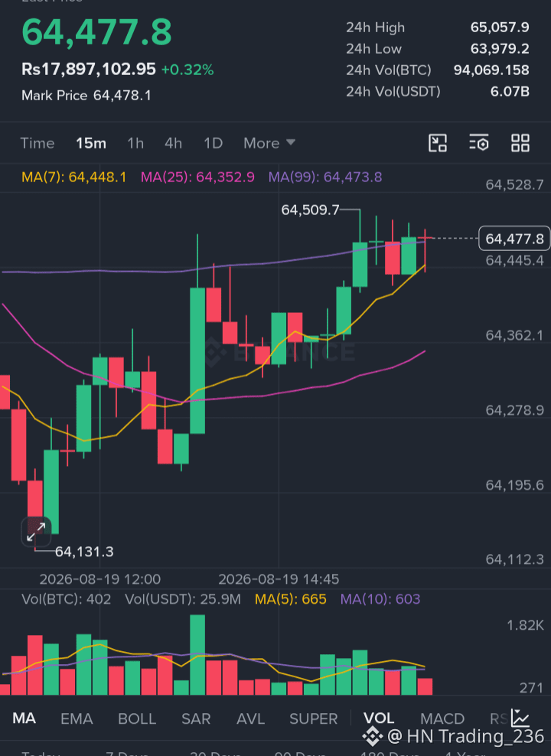Click the 2026-08-19 14:45 time label
The height and width of the screenshot is (756, 551).
pyautogui.click(x=279, y=579)
